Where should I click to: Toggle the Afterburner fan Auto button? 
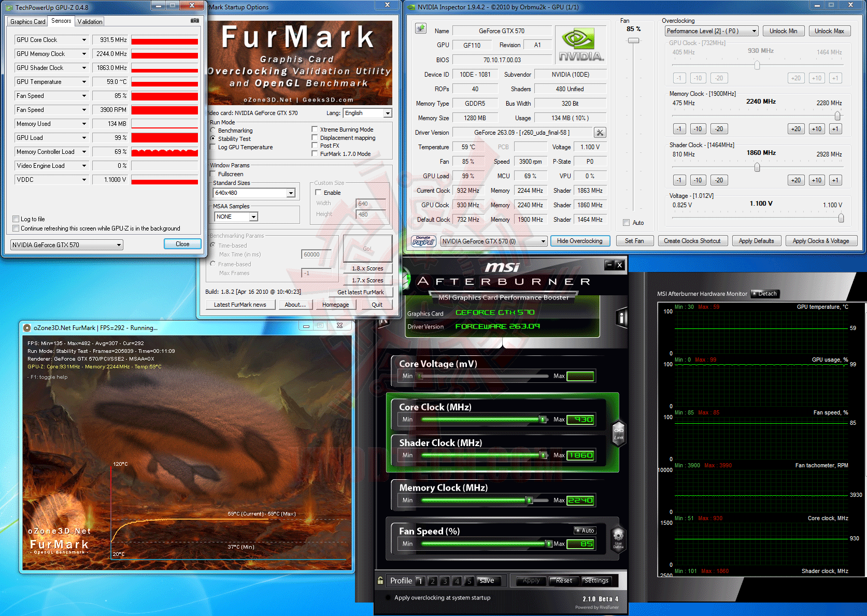tap(585, 531)
